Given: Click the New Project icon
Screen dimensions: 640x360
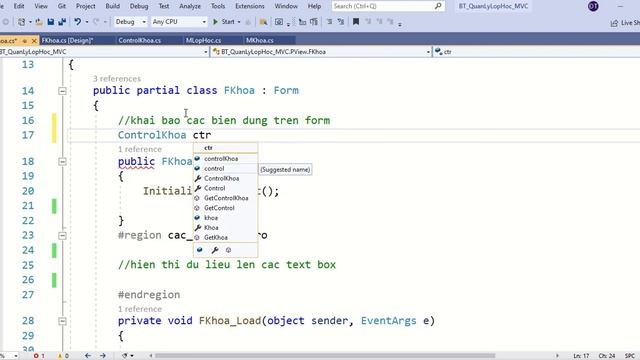Looking at the screenshot, I should 21,22.
